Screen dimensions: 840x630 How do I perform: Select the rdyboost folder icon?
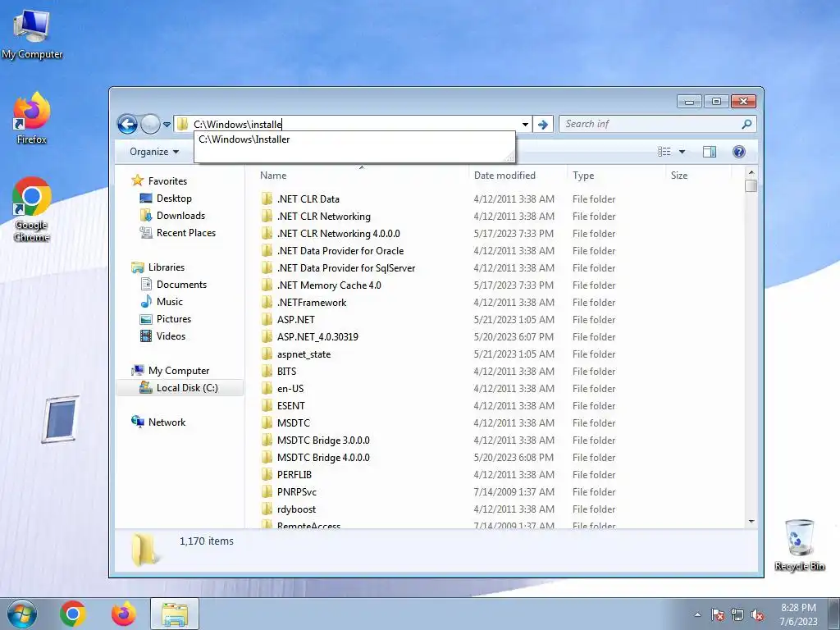(x=267, y=509)
